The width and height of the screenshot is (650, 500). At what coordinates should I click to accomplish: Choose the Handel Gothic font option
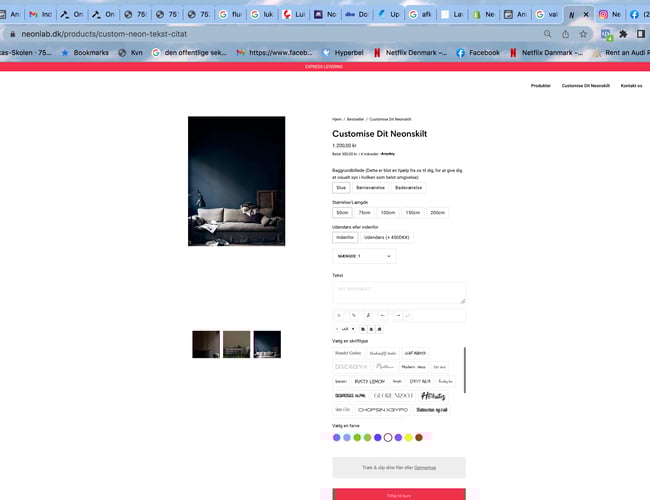click(x=348, y=353)
